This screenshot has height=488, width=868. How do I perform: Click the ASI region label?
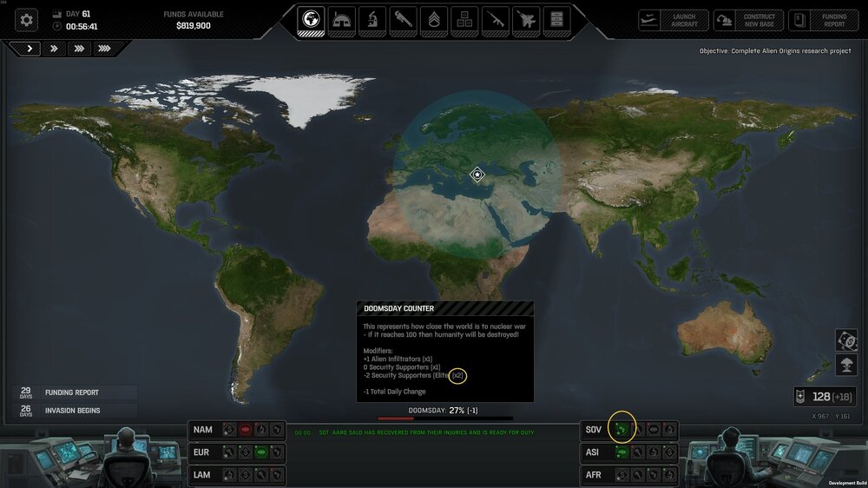592,452
